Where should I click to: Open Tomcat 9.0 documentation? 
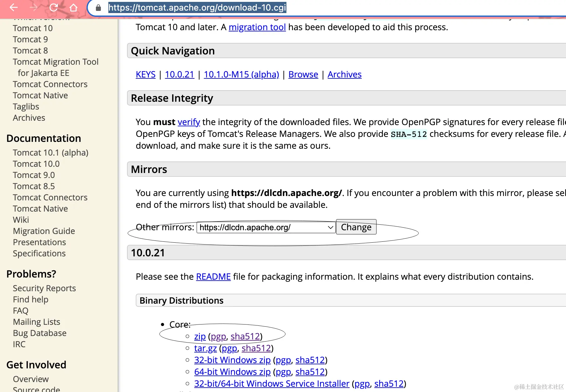click(x=34, y=175)
